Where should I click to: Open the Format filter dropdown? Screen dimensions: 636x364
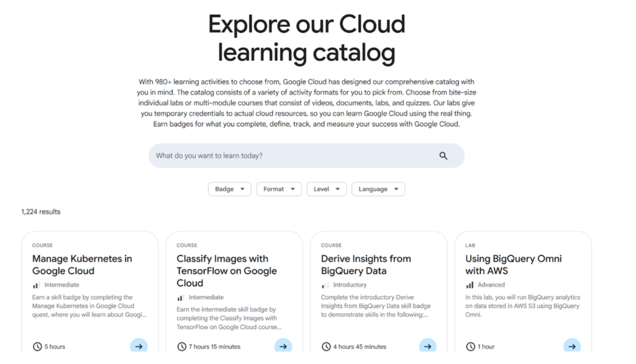click(x=279, y=189)
